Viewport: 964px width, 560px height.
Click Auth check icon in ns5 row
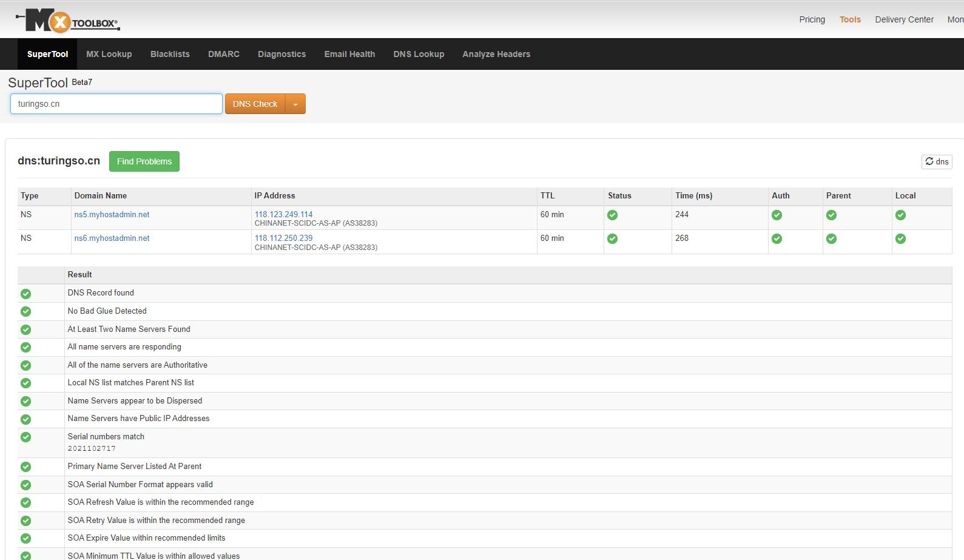coord(777,215)
